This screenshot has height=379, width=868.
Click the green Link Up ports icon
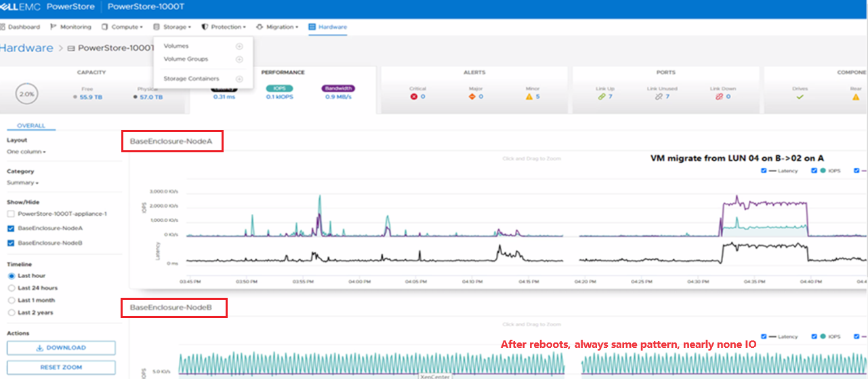601,97
